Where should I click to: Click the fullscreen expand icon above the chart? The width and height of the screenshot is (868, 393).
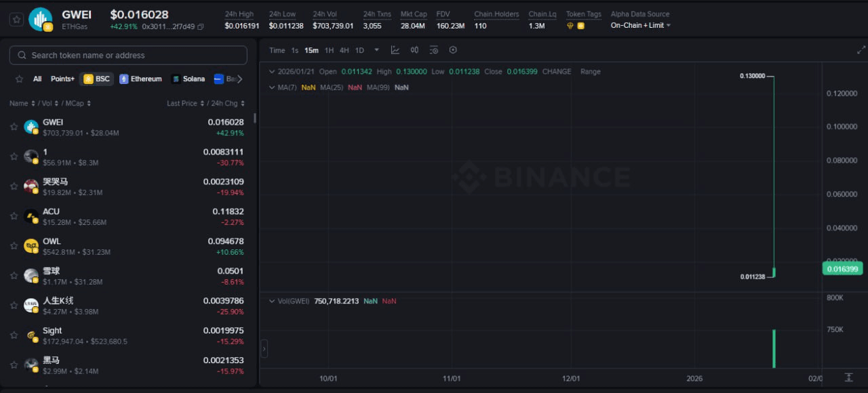click(861, 49)
